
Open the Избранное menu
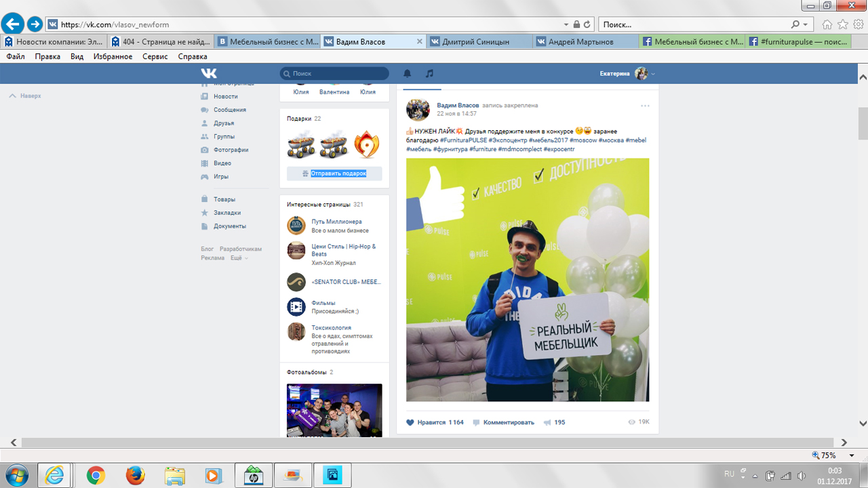click(113, 57)
